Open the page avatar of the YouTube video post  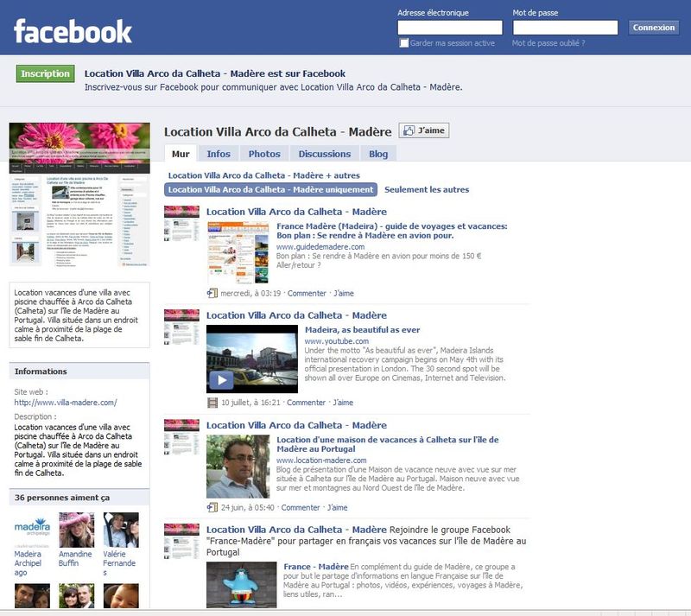[181, 327]
